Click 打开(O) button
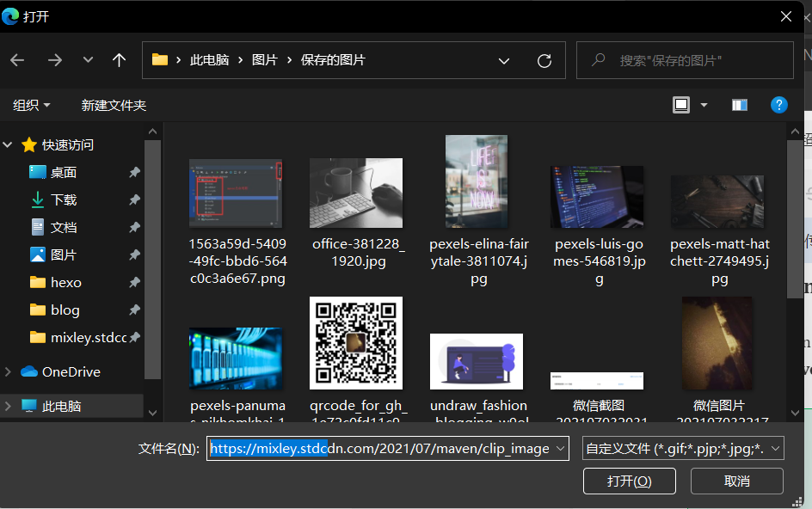 point(629,481)
